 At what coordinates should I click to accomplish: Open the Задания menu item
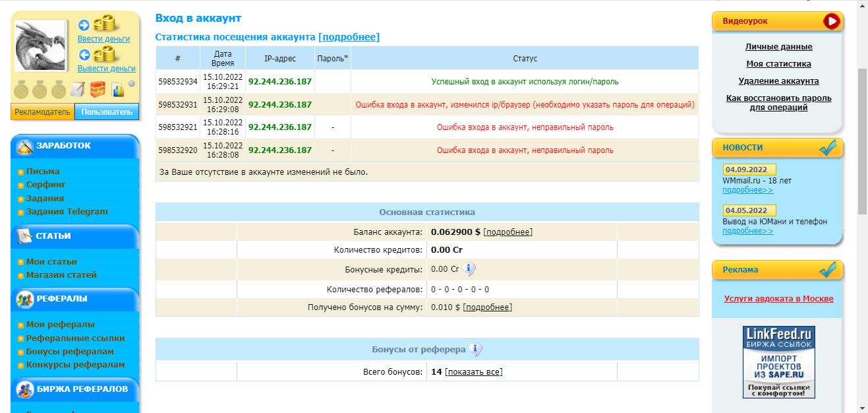point(45,198)
